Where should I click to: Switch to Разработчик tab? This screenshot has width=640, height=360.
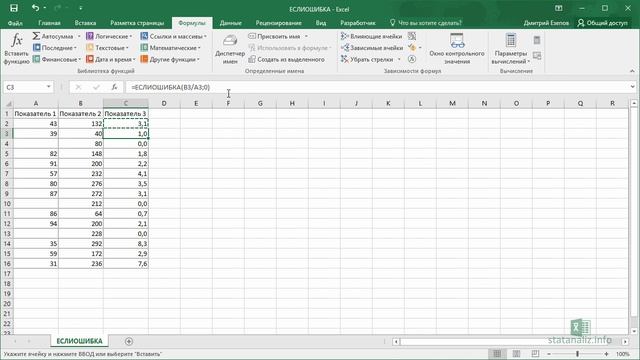(x=358, y=23)
